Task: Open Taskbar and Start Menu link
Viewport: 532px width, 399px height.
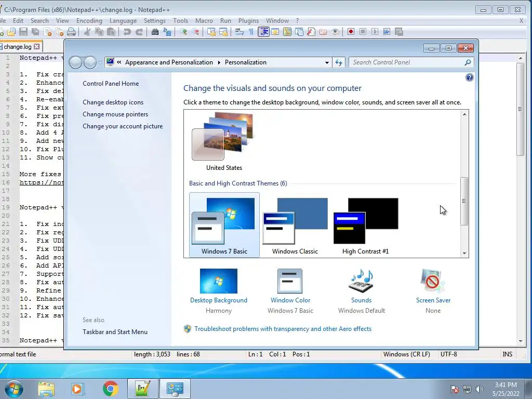Action: [115, 332]
